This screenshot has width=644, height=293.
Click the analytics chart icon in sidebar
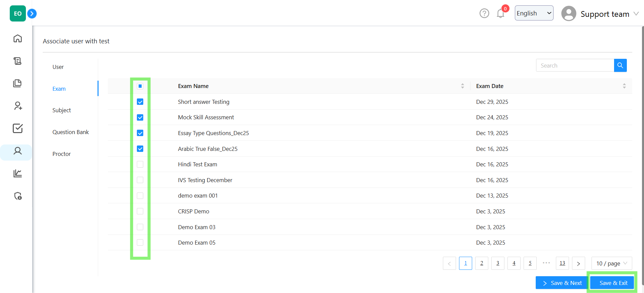coord(17,173)
